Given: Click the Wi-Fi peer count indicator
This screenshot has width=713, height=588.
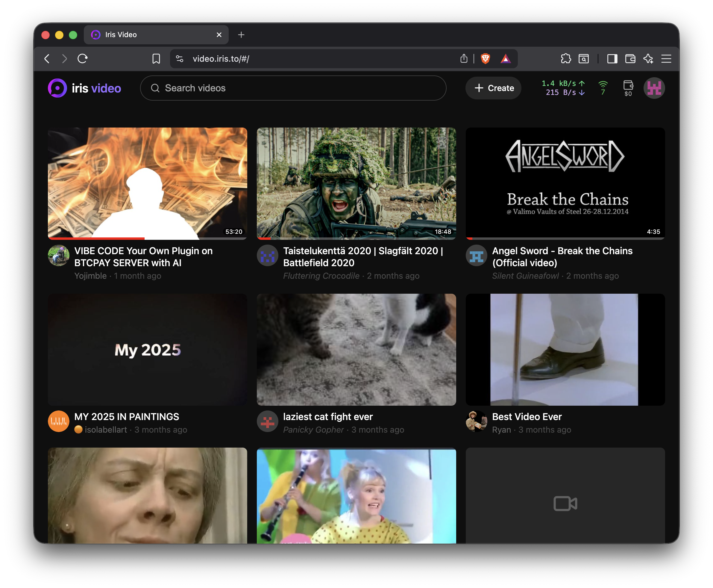Looking at the screenshot, I should [603, 88].
